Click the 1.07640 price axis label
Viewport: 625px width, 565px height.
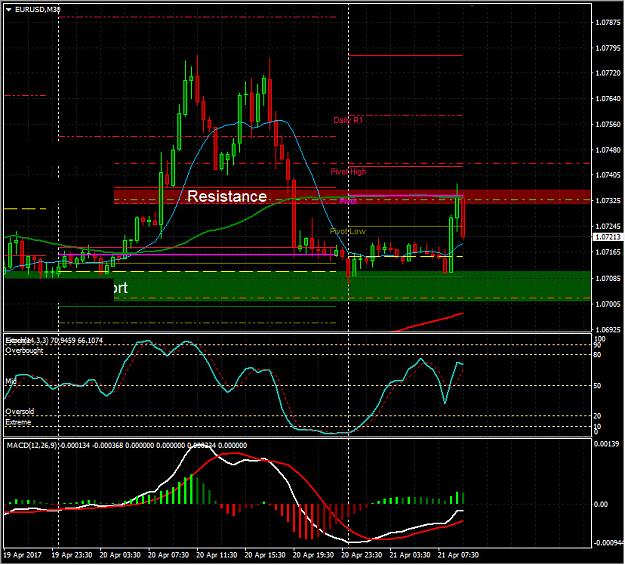[608, 98]
